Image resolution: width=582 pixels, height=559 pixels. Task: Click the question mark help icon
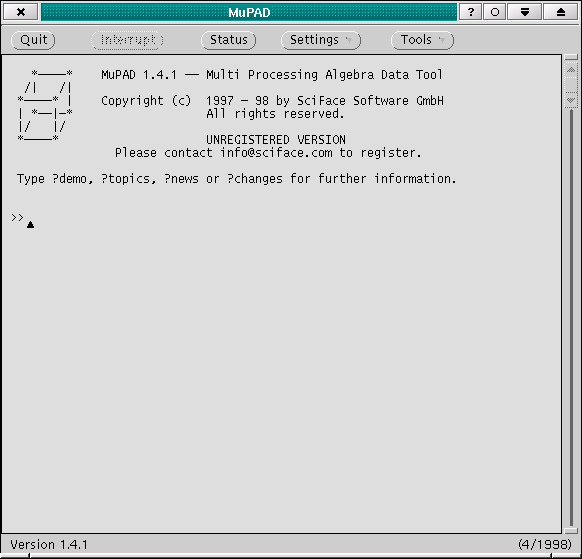[x=471, y=12]
